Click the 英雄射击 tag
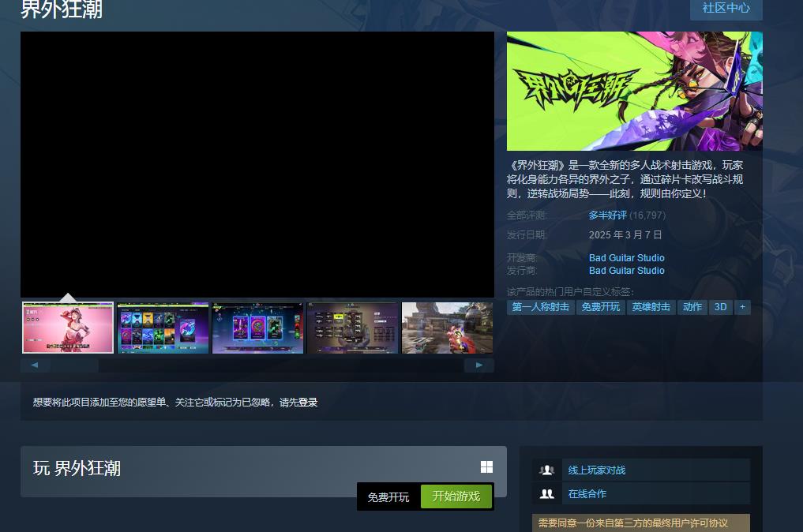Screen dimensions: 803x532 [651, 307]
